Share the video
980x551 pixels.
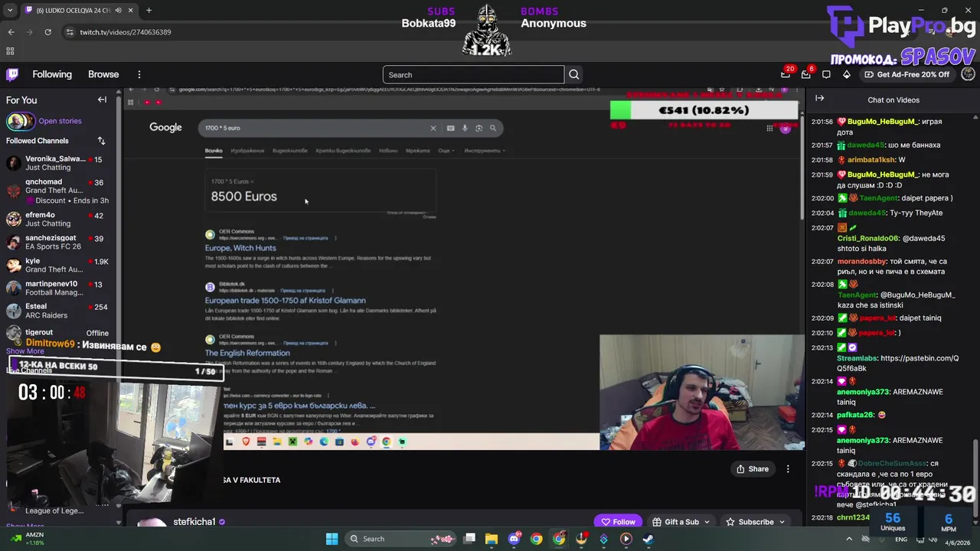point(752,469)
